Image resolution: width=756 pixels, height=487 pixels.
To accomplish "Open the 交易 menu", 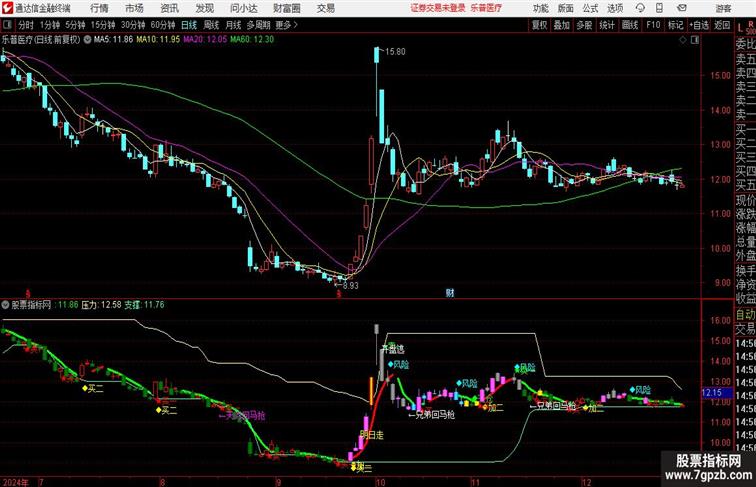I will tap(325, 8).
